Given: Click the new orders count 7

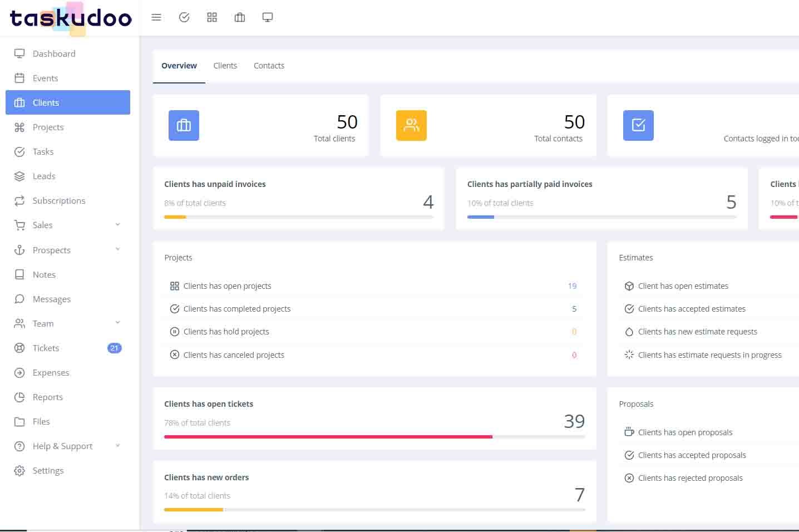Looking at the screenshot, I should click(x=580, y=495).
